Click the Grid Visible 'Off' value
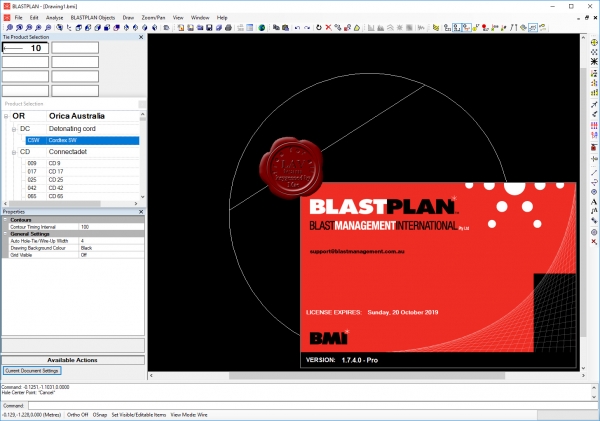 coord(111,255)
